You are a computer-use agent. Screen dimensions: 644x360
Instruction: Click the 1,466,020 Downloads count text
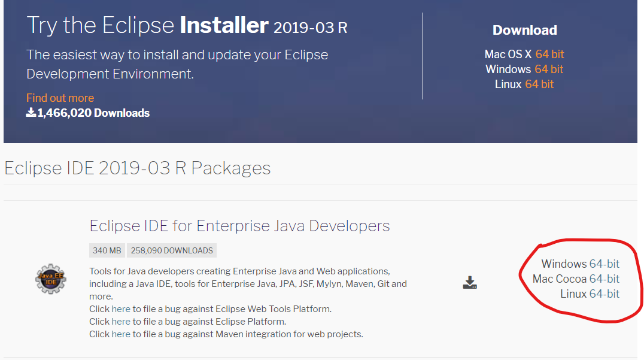click(93, 113)
